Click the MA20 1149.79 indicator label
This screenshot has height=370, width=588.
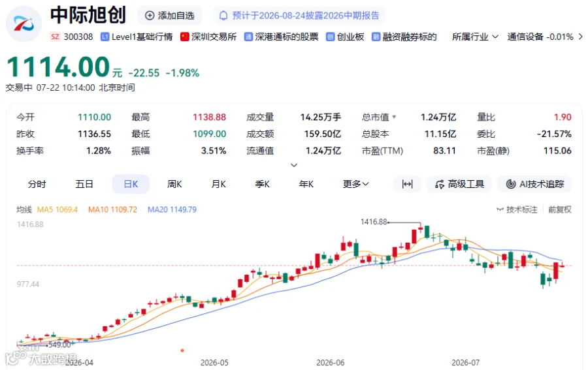[x=172, y=209]
